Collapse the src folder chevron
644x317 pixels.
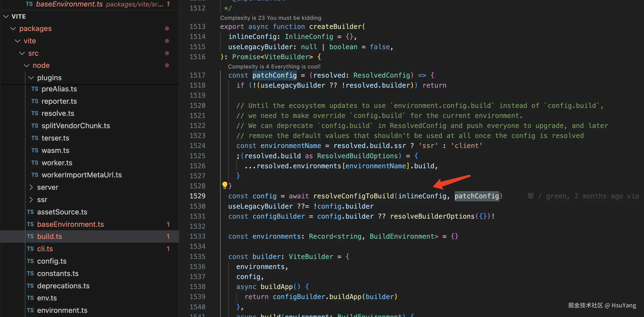(x=22, y=53)
